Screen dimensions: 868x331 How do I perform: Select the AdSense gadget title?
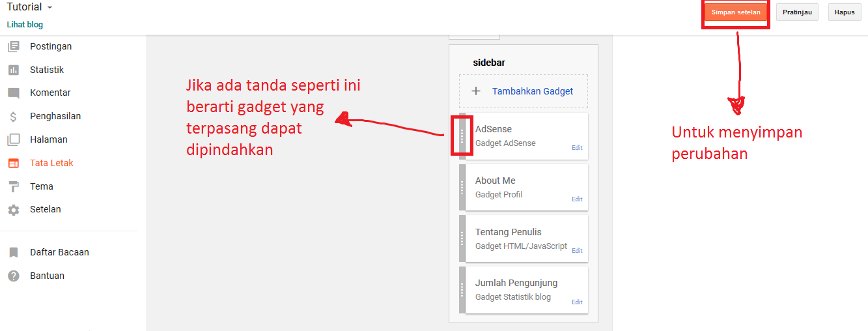494,129
